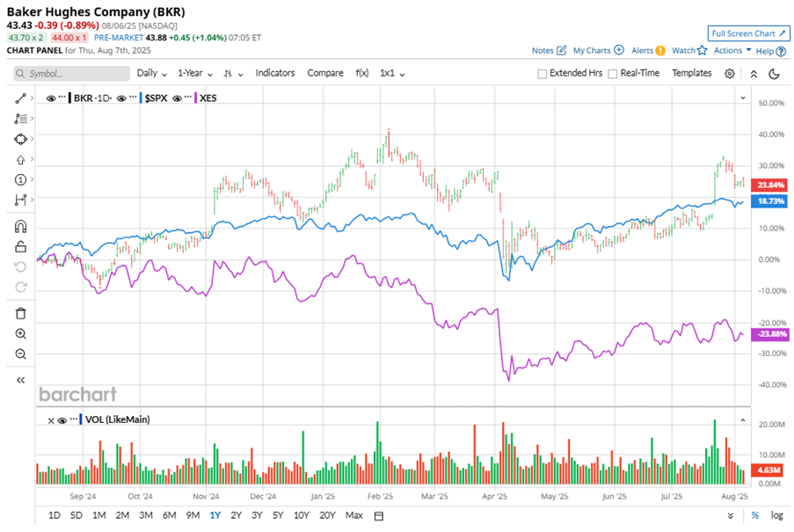794x532 pixels.
Task: Remove the VOL indicator with X
Action: click(x=51, y=420)
